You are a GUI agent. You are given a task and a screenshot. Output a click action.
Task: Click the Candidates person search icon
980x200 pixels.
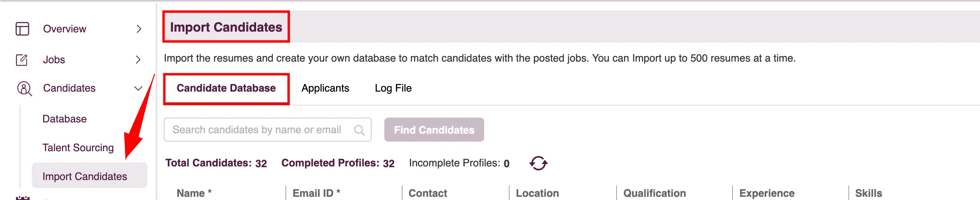pos(24,88)
